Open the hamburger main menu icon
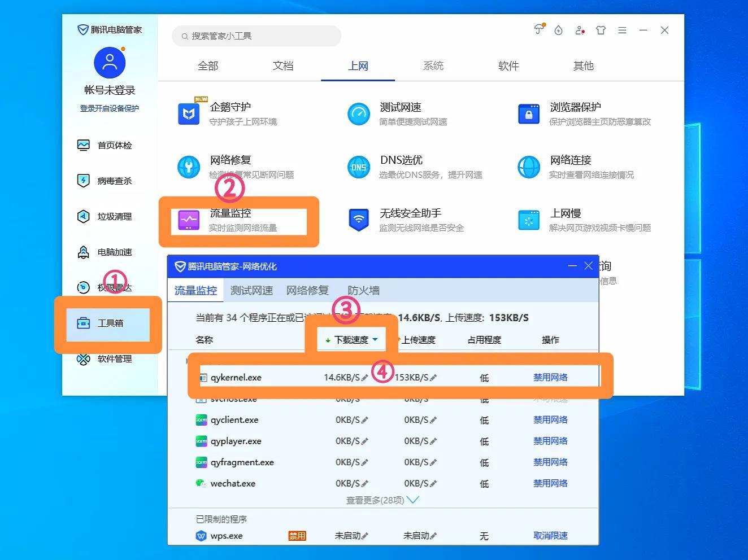Viewport: 748px width, 560px height. click(x=622, y=30)
